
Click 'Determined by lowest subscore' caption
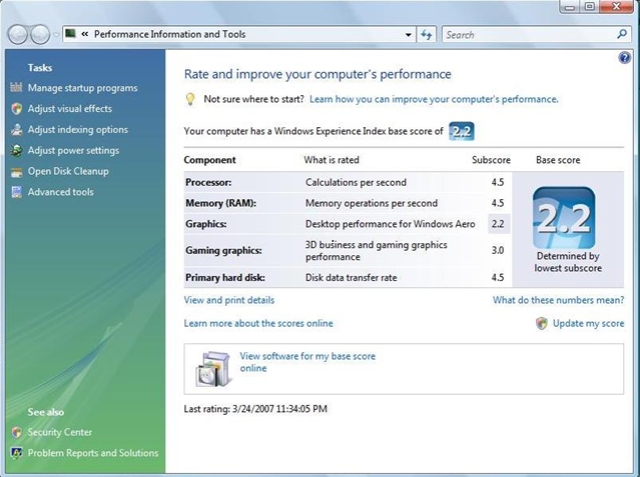pyautogui.click(x=568, y=262)
